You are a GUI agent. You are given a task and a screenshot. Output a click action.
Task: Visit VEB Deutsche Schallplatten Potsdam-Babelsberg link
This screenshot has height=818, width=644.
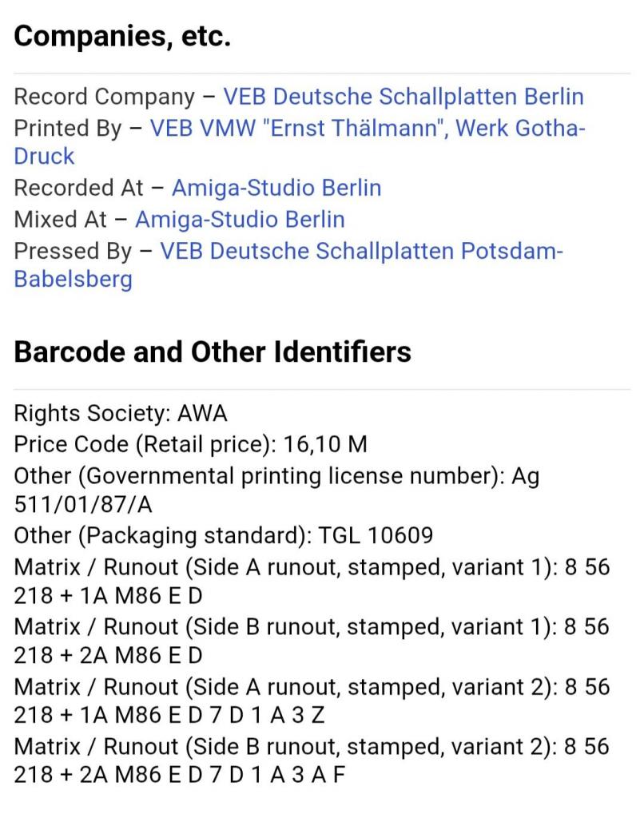click(x=361, y=250)
